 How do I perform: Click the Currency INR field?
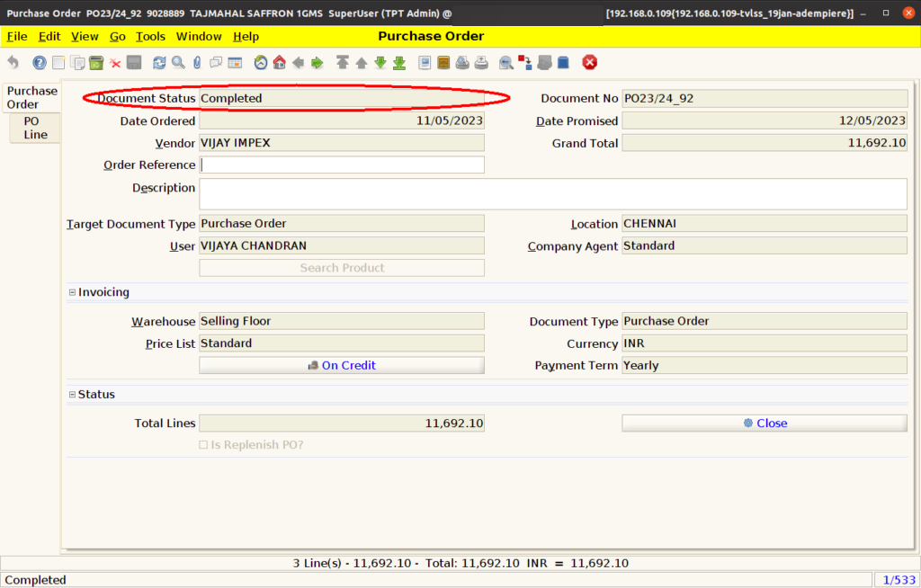coord(765,343)
